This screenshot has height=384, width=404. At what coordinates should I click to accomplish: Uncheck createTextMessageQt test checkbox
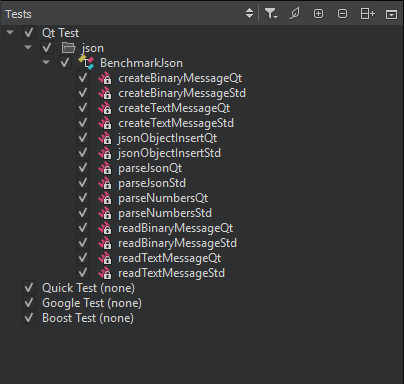(83, 108)
